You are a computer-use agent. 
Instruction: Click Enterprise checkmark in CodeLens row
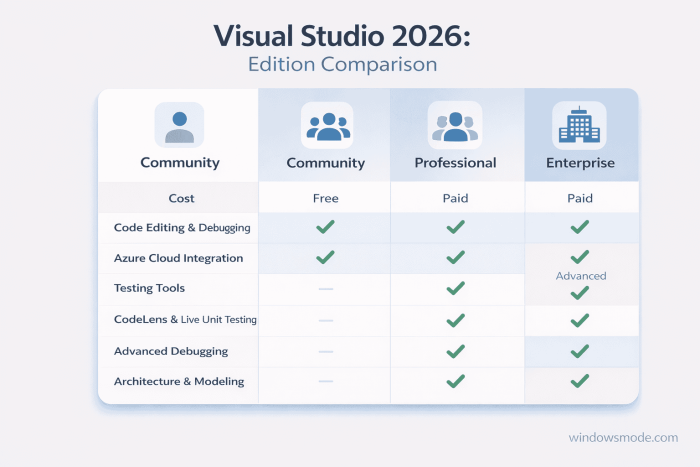coord(579,320)
